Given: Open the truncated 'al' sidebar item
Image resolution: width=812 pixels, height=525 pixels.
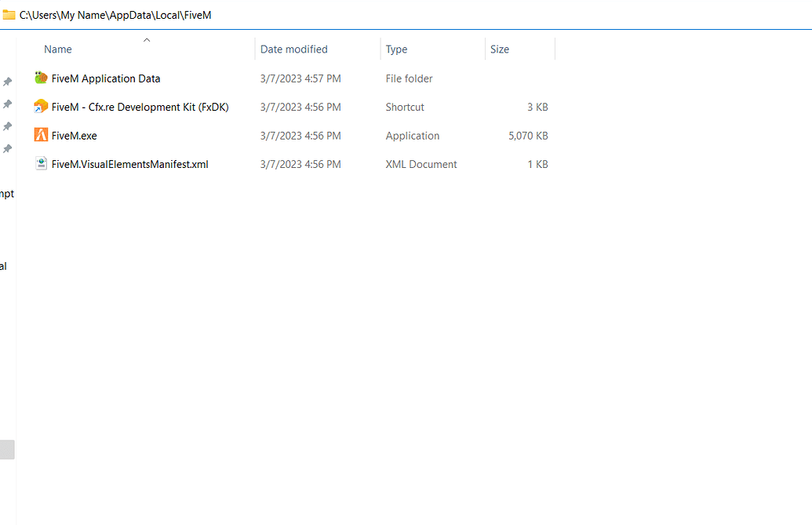Looking at the screenshot, I should tap(5, 265).
